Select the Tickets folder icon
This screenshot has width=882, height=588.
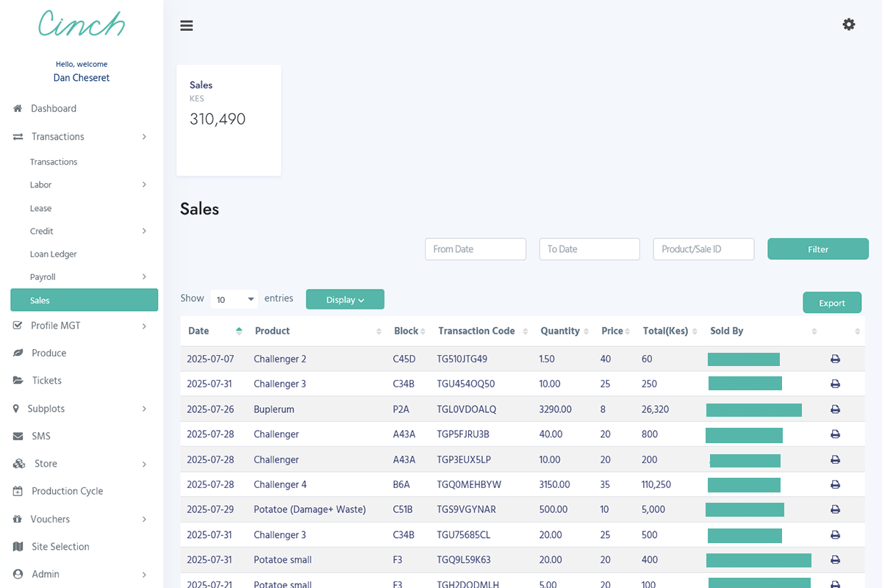[x=16, y=380]
